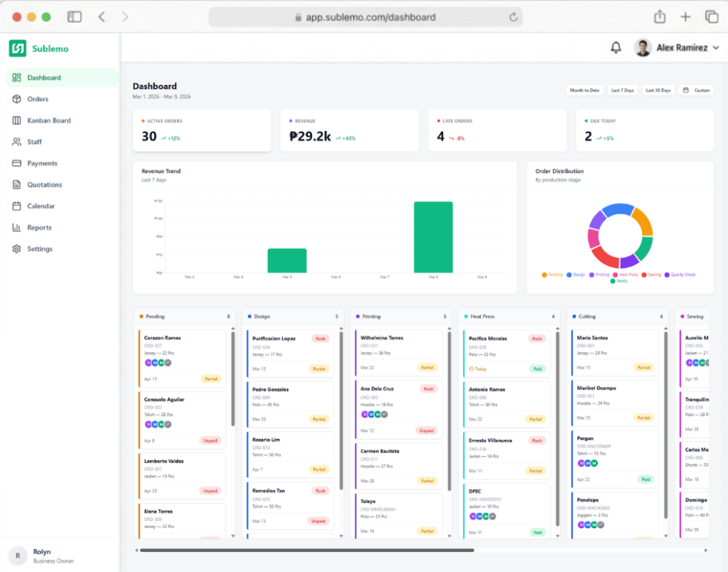728x572 pixels.
Task: Click Unpaid badge on Lamberto Valdez card
Action: pos(210,491)
